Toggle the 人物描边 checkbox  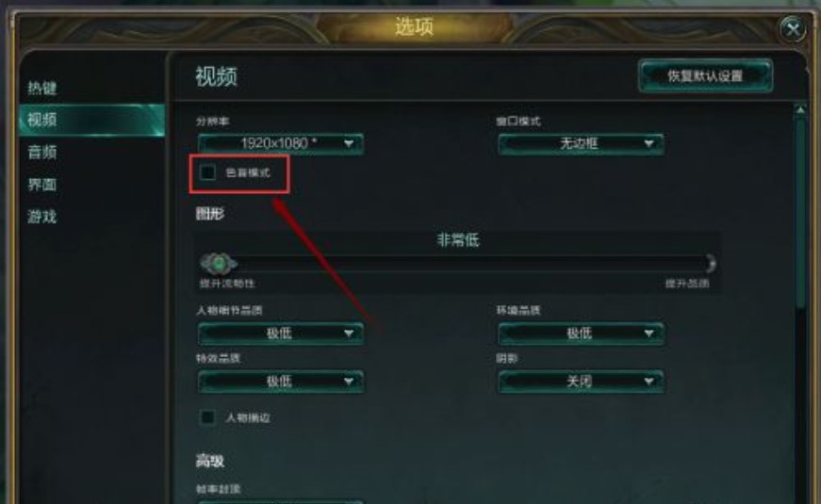[208, 417]
